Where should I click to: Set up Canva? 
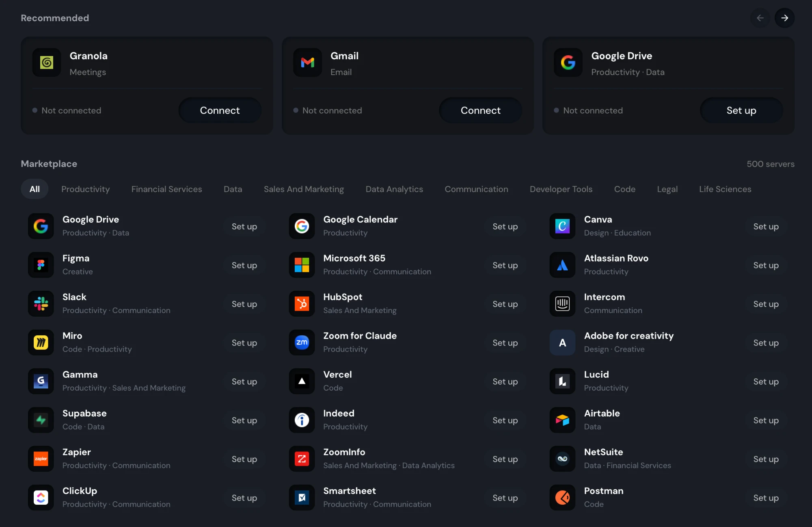[x=766, y=227]
